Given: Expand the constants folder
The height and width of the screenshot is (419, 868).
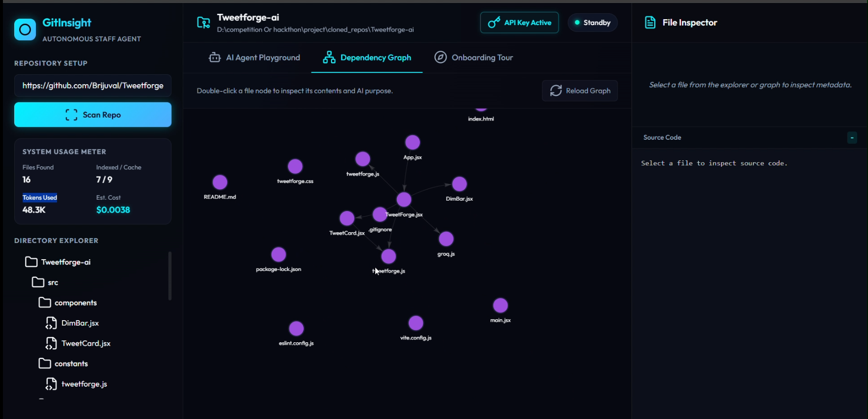Looking at the screenshot, I should pyautogui.click(x=63, y=363).
